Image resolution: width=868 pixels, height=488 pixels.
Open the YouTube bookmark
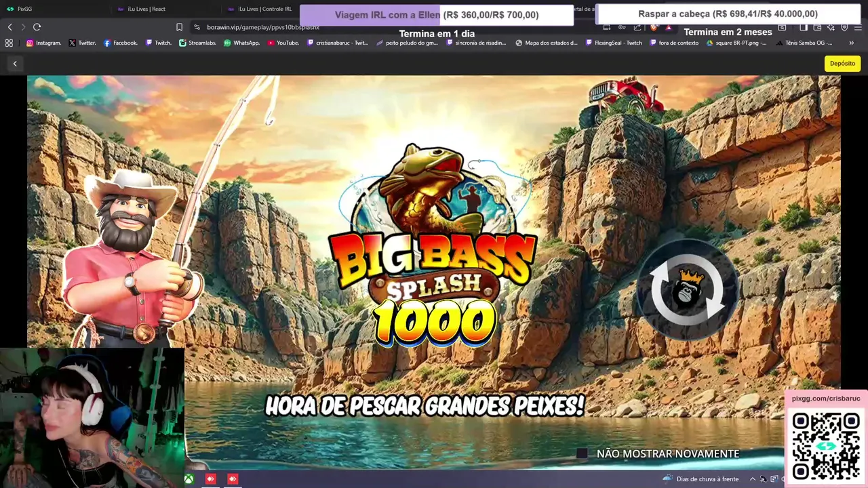coord(283,43)
